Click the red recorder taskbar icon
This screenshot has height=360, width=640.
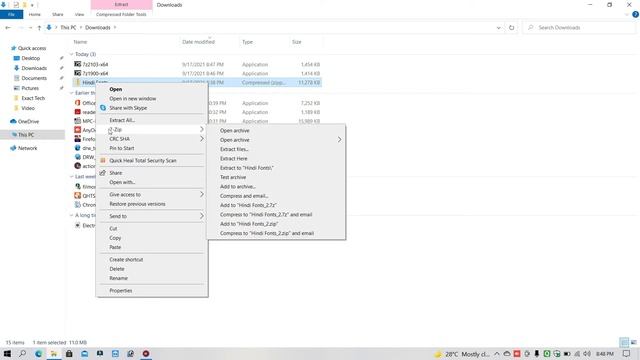(146, 353)
